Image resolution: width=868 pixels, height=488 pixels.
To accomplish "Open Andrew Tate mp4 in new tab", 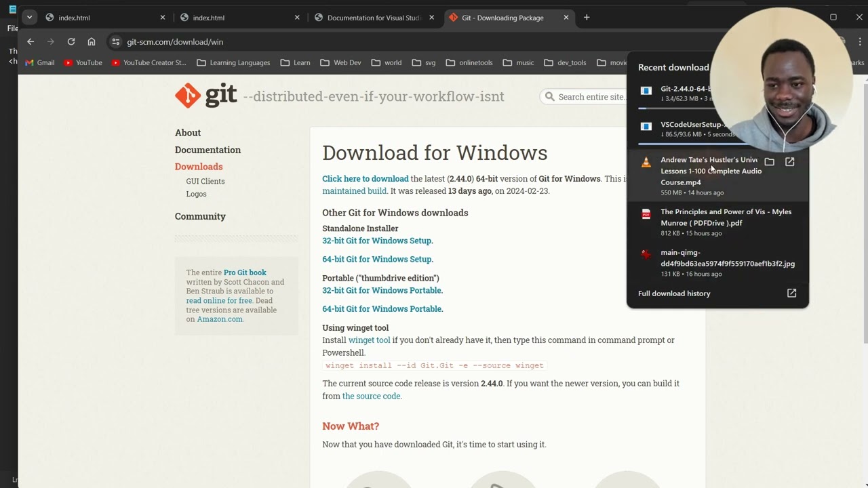I will [790, 162].
